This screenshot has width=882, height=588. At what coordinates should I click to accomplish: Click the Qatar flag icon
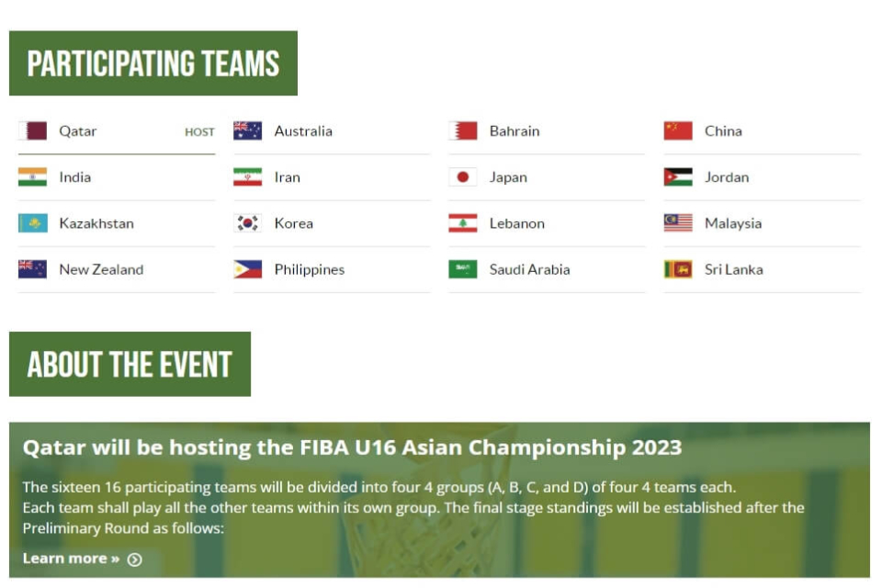(x=33, y=130)
